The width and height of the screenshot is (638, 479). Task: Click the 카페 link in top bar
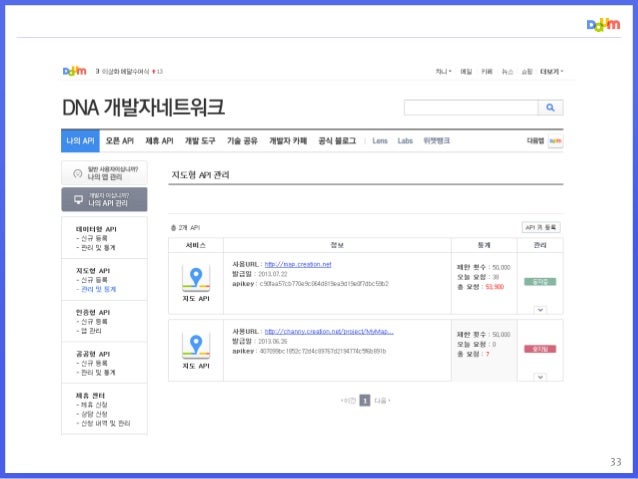(x=487, y=72)
